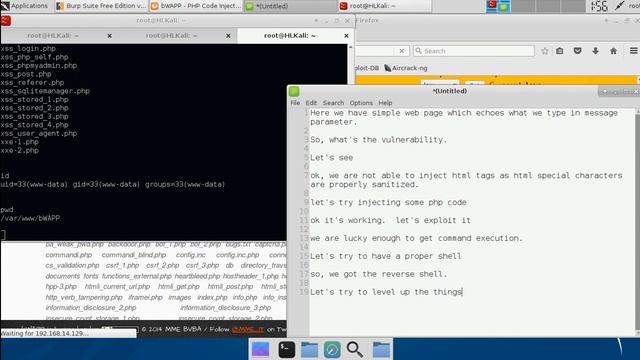Open Help menu in the text editor
This screenshot has height=360, width=640.
point(385,103)
